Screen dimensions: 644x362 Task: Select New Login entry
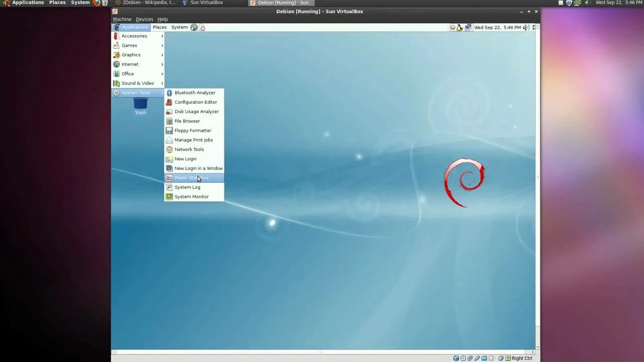[194, 159]
